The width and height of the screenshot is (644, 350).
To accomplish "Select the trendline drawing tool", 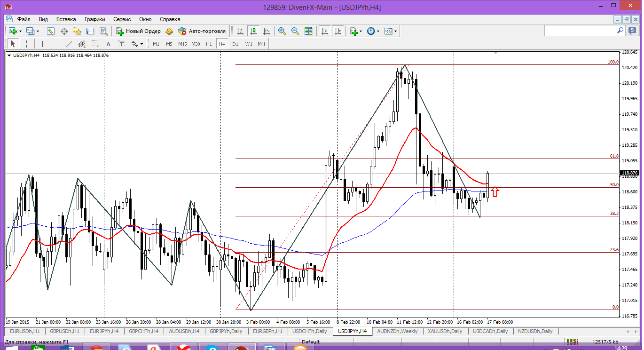I will (x=69, y=44).
